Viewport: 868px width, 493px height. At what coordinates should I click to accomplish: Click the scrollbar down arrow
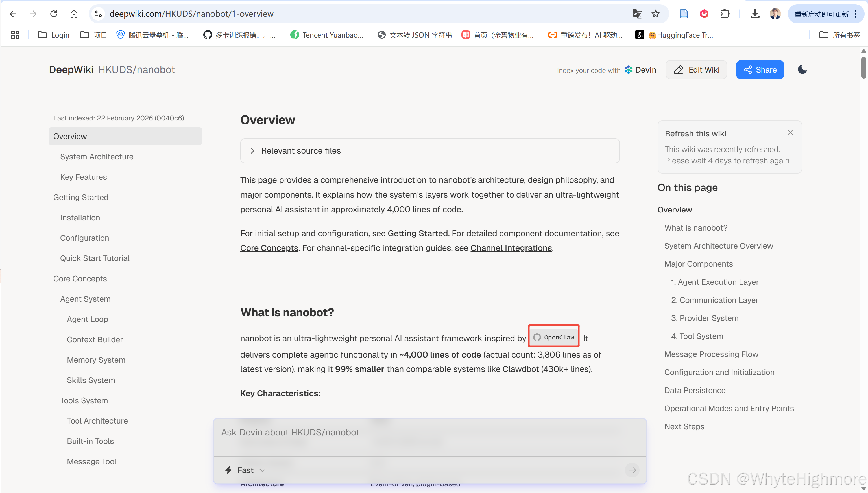(863, 488)
